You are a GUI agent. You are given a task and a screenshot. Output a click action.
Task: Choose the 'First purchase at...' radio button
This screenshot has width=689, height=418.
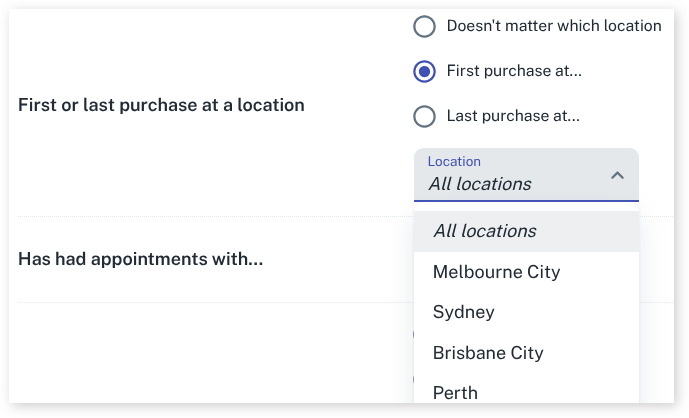(x=424, y=71)
